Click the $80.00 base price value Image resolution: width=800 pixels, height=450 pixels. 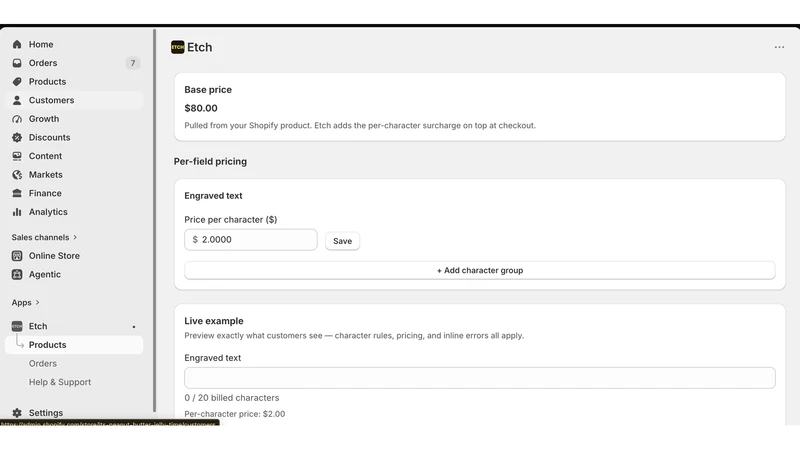(x=201, y=108)
